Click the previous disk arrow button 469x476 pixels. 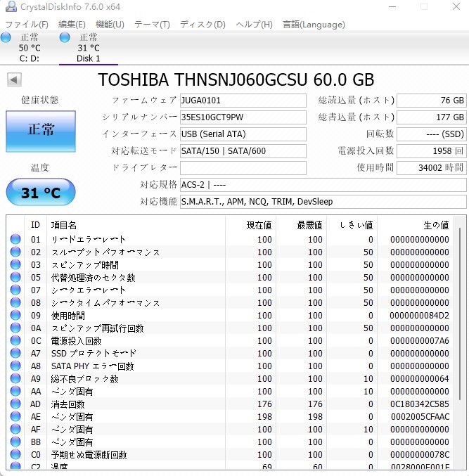pos(14,79)
